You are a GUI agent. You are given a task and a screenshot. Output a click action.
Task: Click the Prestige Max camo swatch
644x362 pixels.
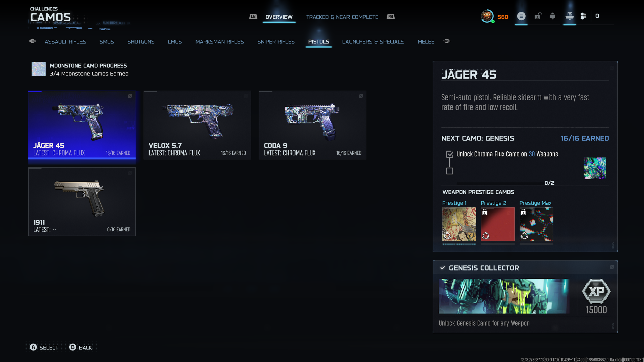click(x=536, y=224)
